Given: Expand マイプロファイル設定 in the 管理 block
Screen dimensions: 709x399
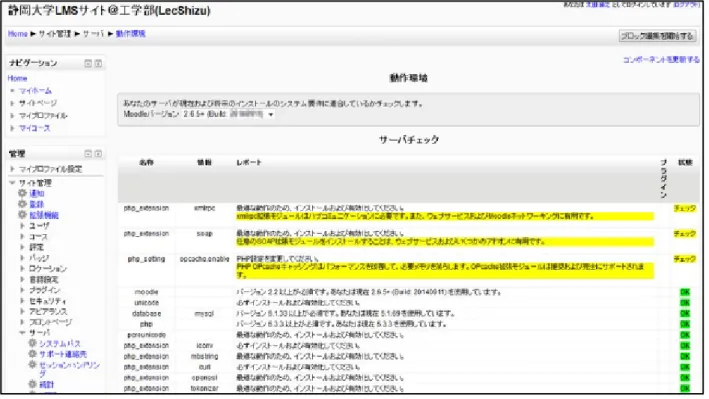Looking at the screenshot, I should (12, 169).
